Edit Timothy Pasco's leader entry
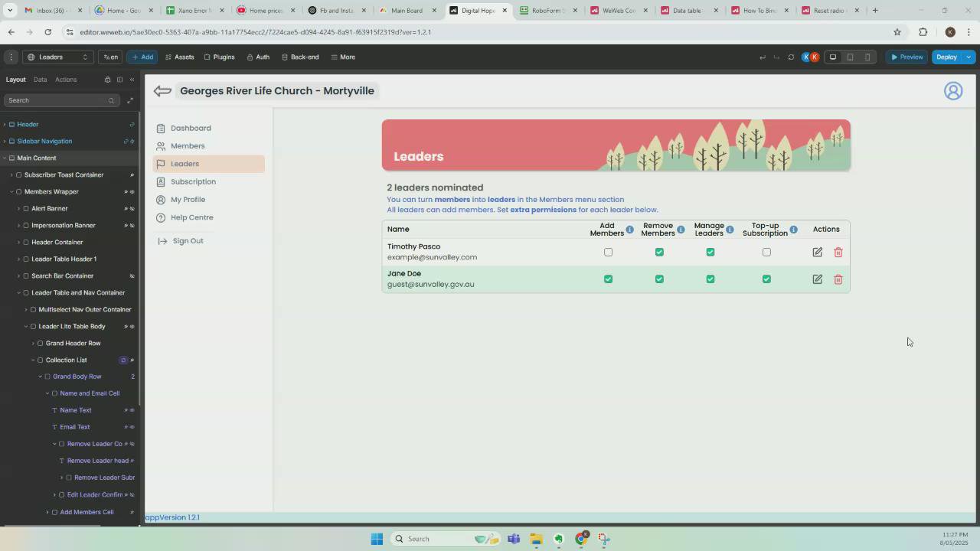Image resolution: width=980 pixels, height=551 pixels. coord(818,253)
